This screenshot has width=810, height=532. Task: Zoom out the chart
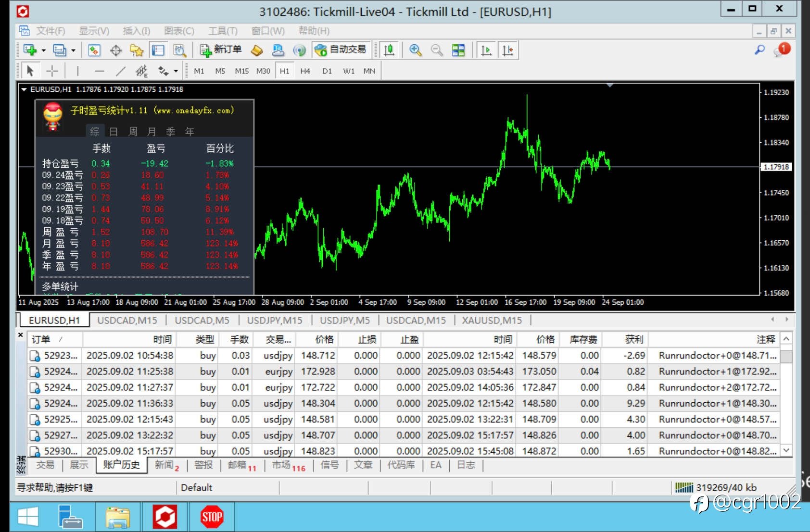437,50
